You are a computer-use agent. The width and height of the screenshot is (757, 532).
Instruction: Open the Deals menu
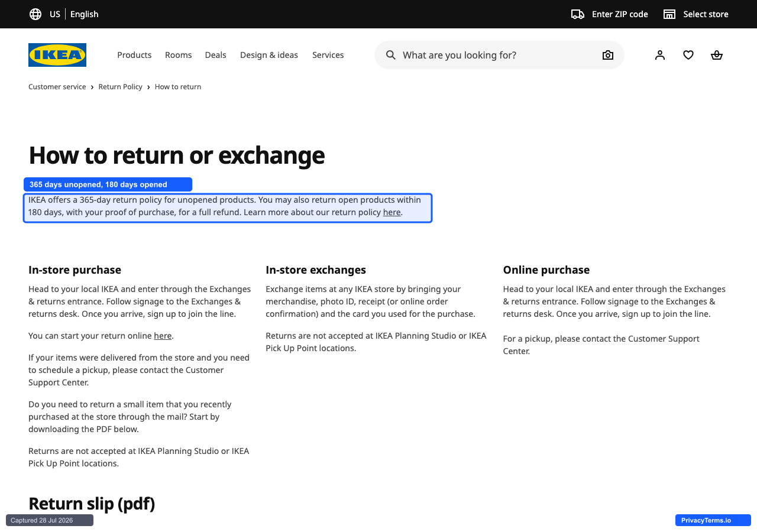click(216, 55)
